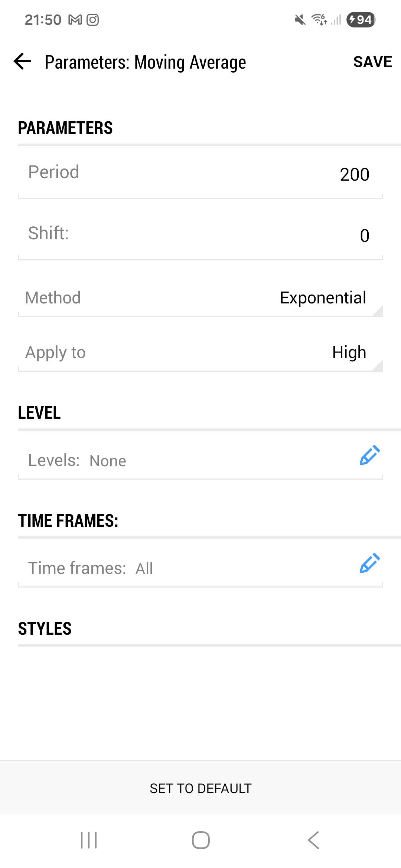Edit Levels with the pencil icon

369,456
